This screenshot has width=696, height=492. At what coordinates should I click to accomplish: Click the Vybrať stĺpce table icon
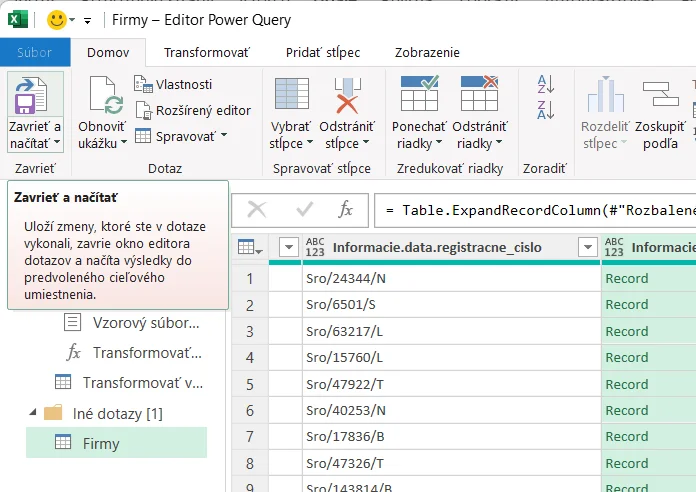[292, 94]
